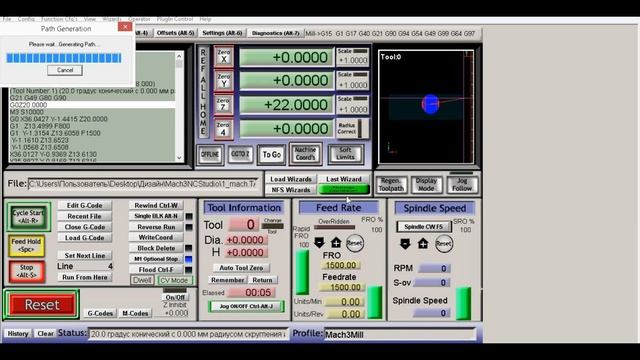Image resolution: width=640 pixels, height=360 pixels.
Task: Click Auto Tool Zero
Action: click(x=241, y=268)
